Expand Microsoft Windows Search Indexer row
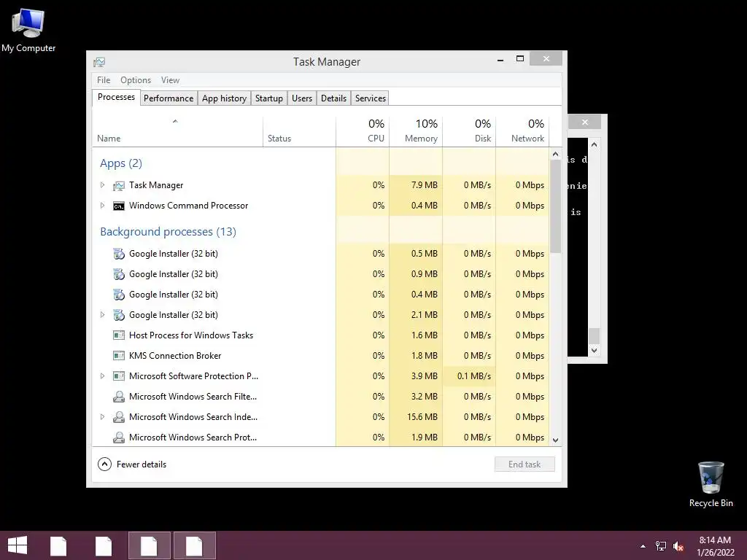Viewport: 747px width, 560px height. [102, 417]
